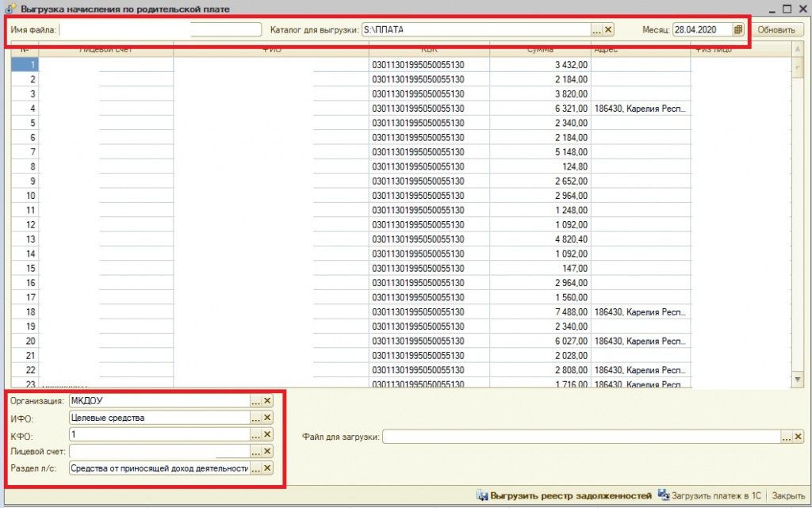Open ИФО selection ellipsis button
Screen dimensions: 812x508
tap(256, 418)
